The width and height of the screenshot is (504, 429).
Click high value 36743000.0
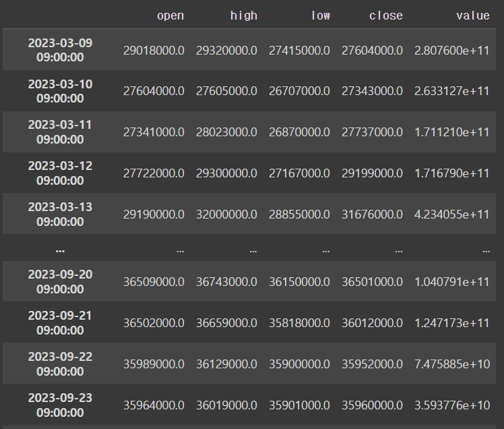coord(226,282)
